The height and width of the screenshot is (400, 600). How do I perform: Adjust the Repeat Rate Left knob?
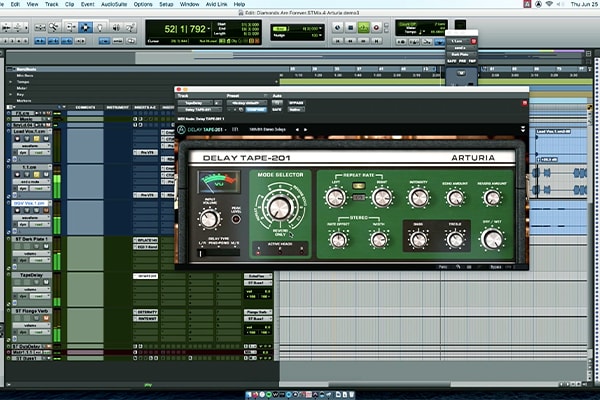[x=336, y=198]
